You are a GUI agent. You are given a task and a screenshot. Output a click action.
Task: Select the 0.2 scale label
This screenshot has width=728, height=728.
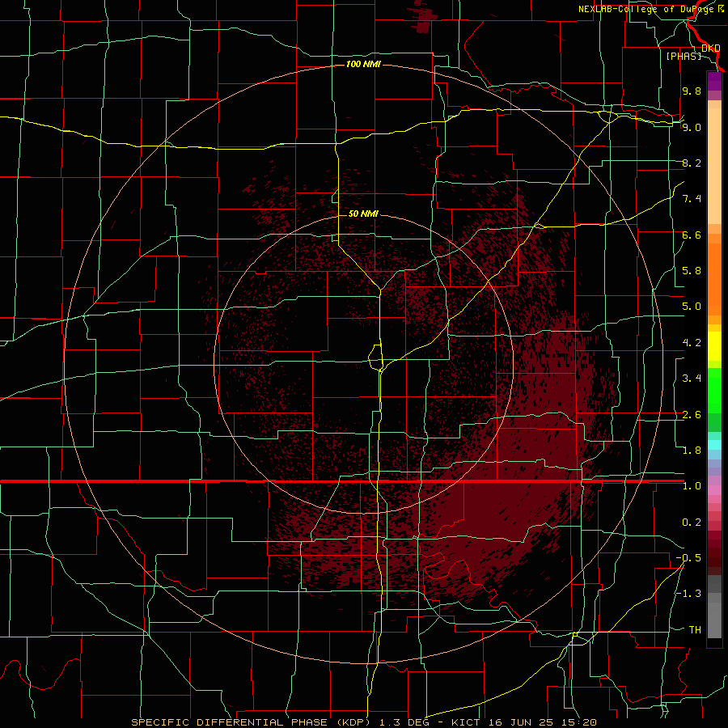(x=692, y=523)
